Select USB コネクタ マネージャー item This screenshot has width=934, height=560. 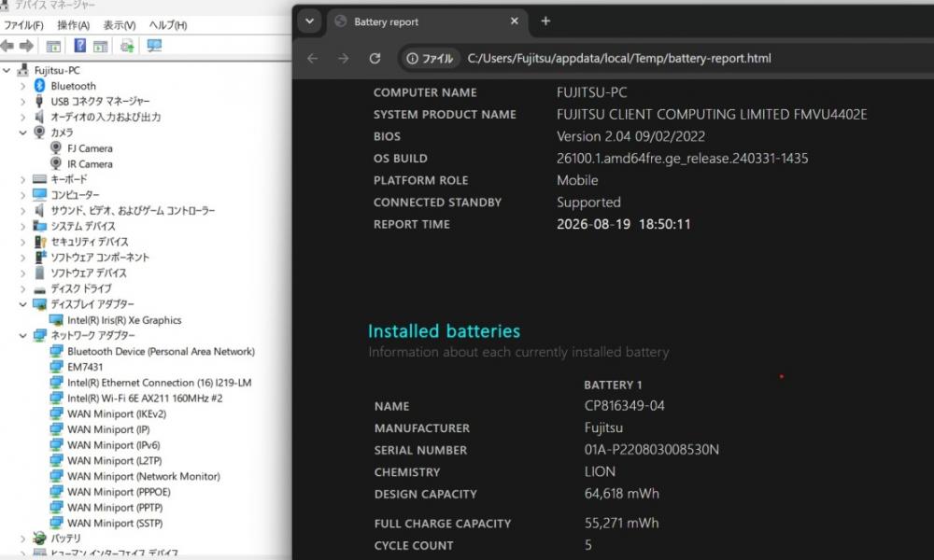100,101
